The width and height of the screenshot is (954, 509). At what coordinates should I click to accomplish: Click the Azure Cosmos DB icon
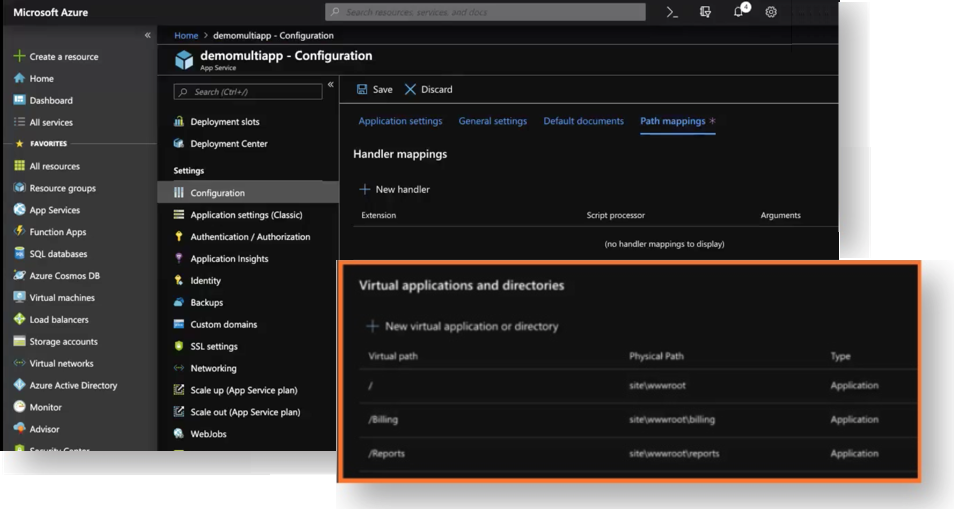pos(19,275)
